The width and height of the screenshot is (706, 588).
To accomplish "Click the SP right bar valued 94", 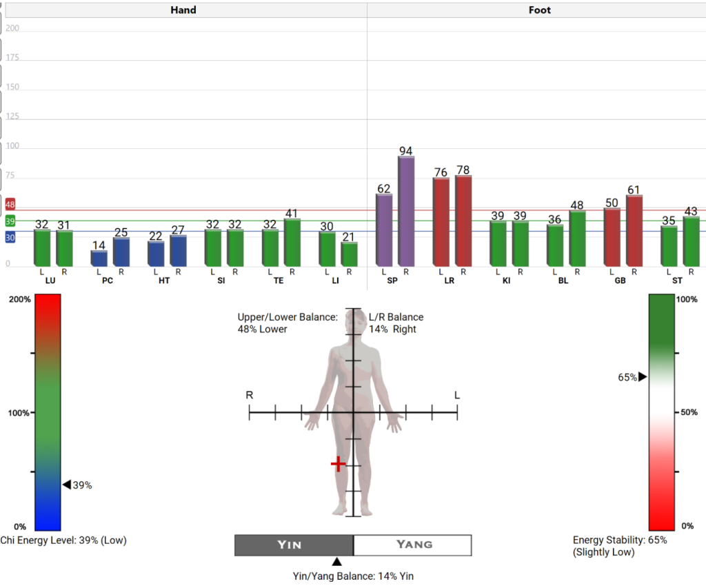I will tap(406, 211).
